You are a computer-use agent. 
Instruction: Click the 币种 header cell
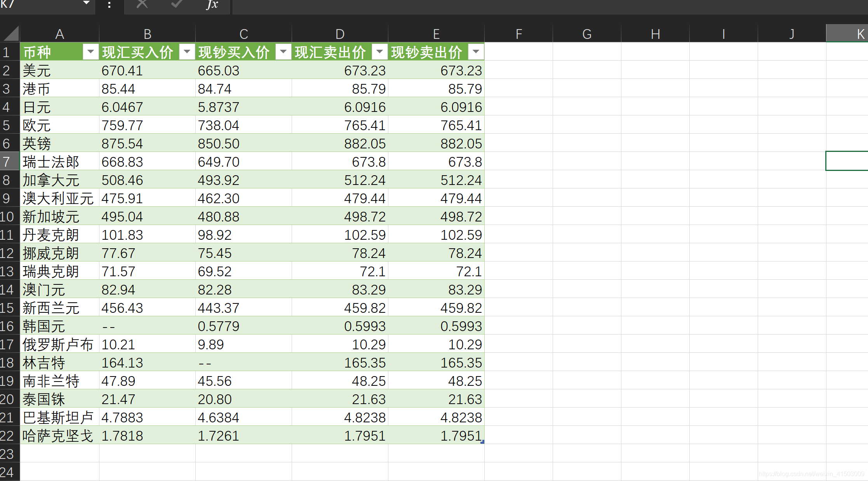(x=60, y=52)
